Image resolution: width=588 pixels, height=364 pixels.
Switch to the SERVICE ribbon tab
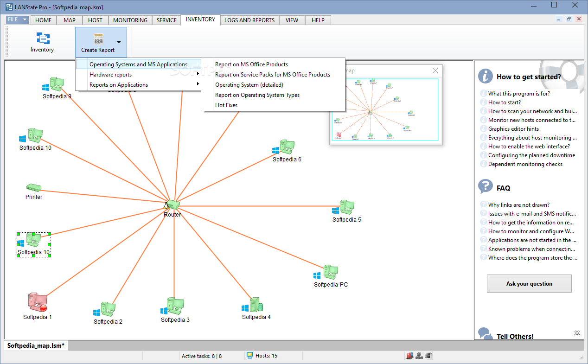[x=166, y=20]
